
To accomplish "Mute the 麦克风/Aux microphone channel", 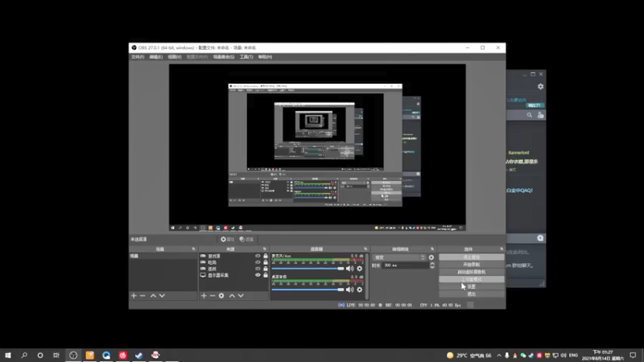I will (349, 269).
